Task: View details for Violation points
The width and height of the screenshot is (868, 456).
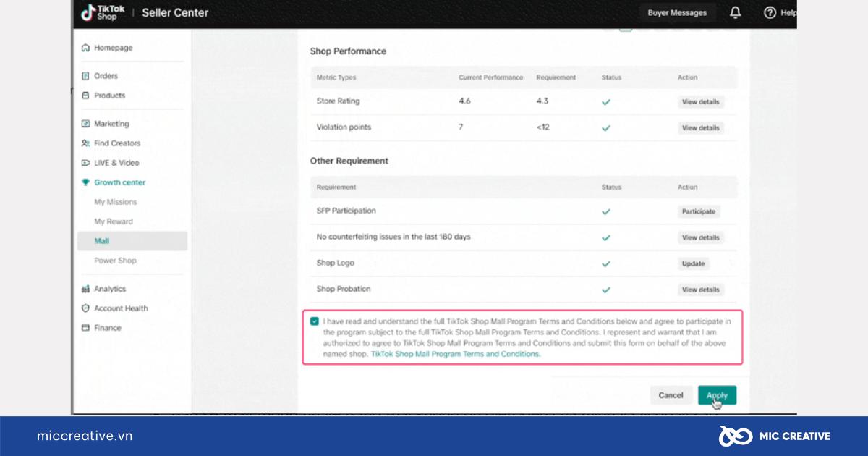Action: (700, 128)
